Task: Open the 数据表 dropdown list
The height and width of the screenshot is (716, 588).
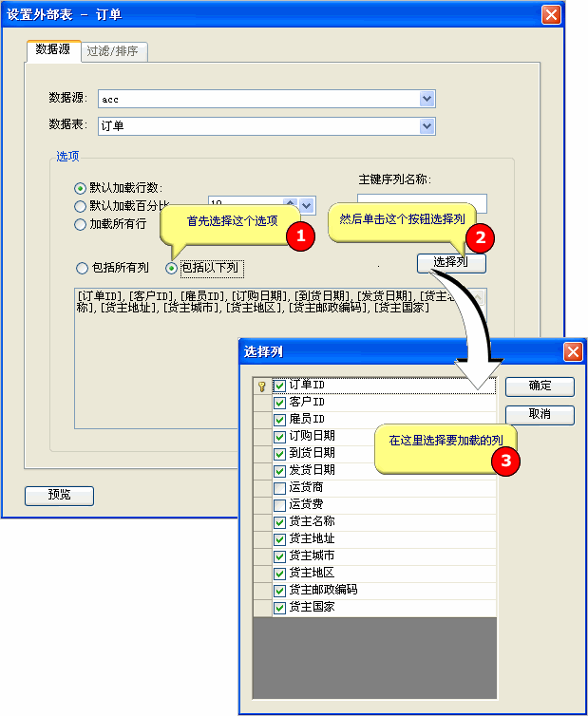Action: click(427, 126)
